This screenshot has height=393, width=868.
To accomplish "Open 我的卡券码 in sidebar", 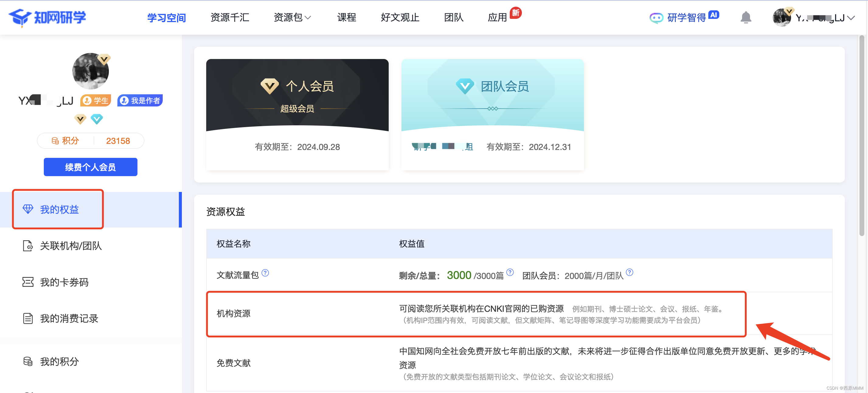I will click(x=64, y=282).
